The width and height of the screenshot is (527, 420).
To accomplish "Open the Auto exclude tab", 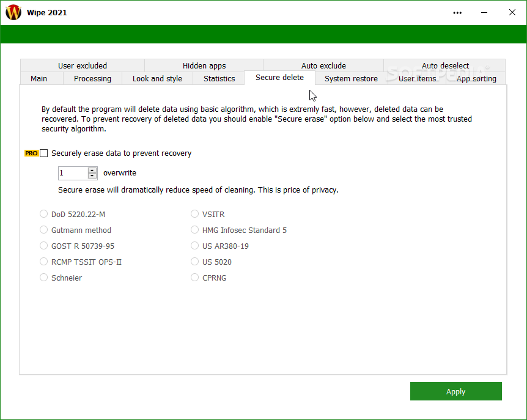I will [323, 65].
